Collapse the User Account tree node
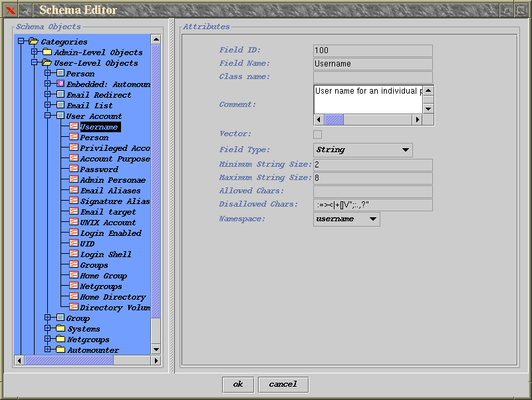The width and height of the screenshot is (532, 400). (48, 116)
